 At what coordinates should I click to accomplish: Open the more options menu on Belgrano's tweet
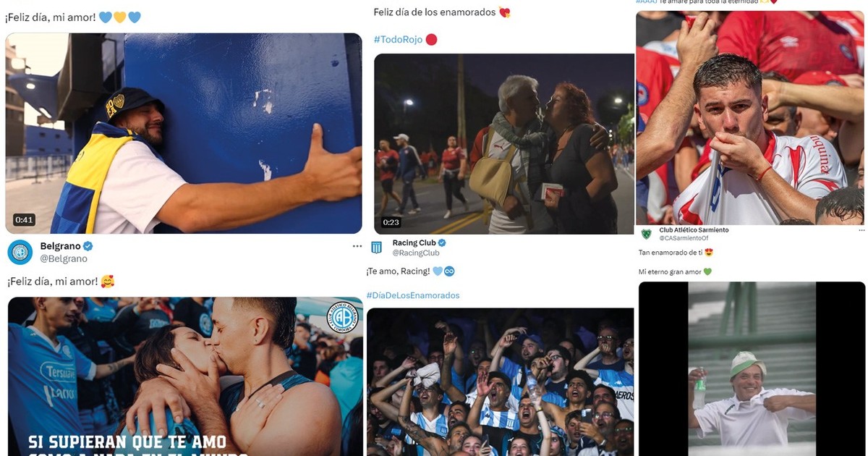[357, 246]
